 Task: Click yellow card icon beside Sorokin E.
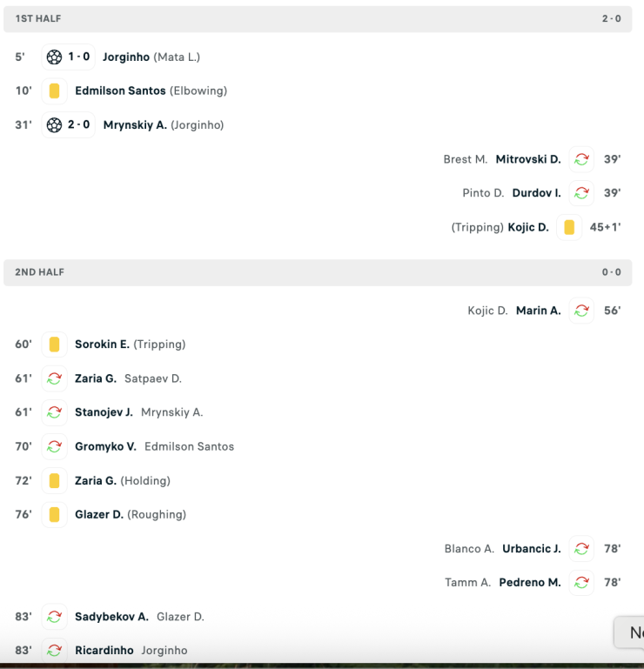click(54, 345)
